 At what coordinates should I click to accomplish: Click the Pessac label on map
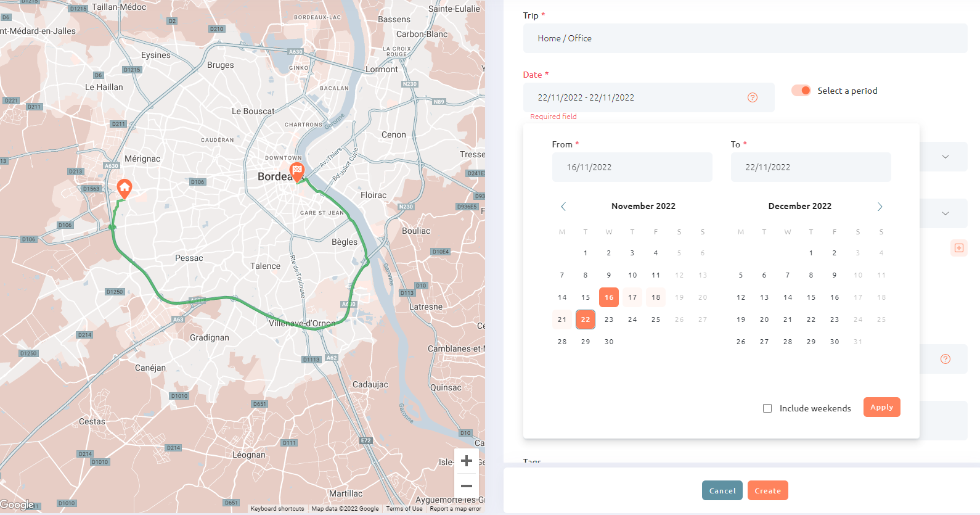pos(189,258)
